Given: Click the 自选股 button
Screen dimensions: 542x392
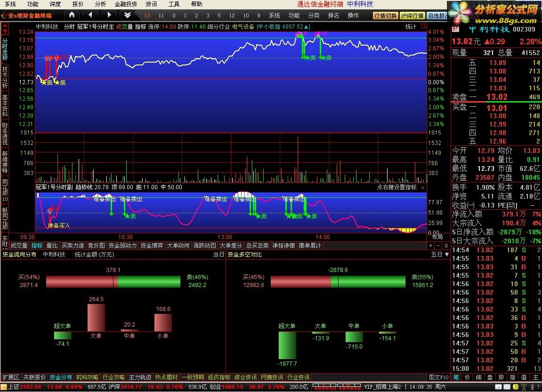Looking at the screenshot, I should [437, 16].
